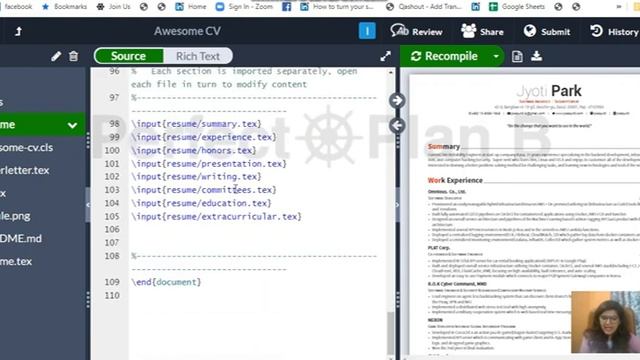Open the README.md file
Viewport: 640px width, 360px height.
click(x=21, y=238)
